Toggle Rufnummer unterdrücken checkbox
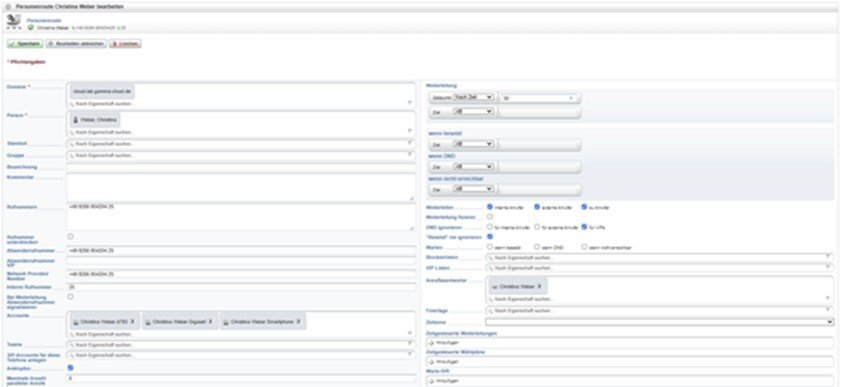Image resolution: width=841 pixels, height=387 pixels. (71, 236)
